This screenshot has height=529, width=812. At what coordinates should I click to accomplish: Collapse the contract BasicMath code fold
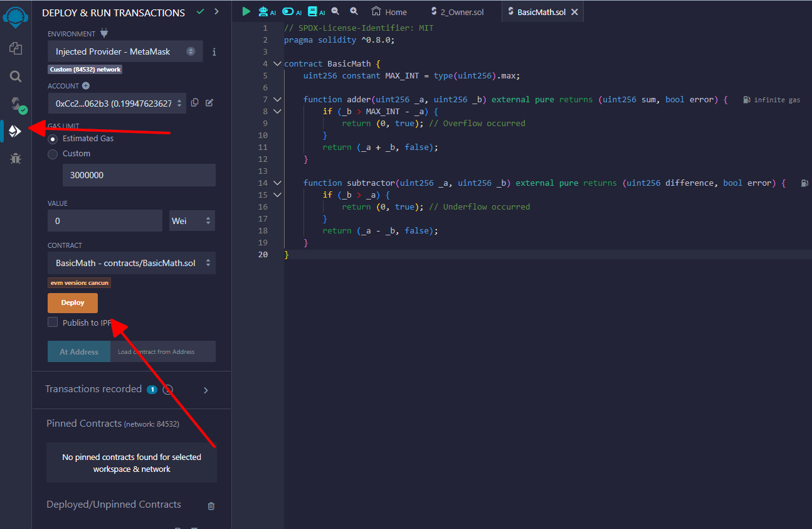click(x=277, y=64)
